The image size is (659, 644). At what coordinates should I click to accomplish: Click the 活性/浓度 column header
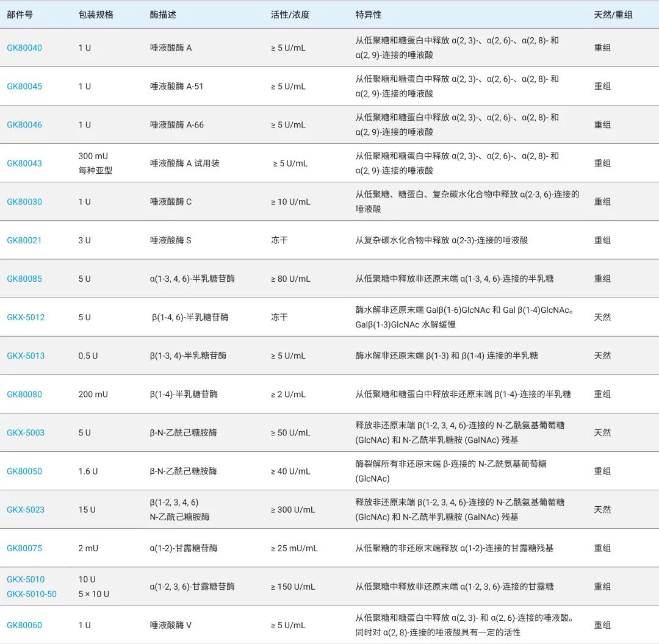[x=290, y=15]
